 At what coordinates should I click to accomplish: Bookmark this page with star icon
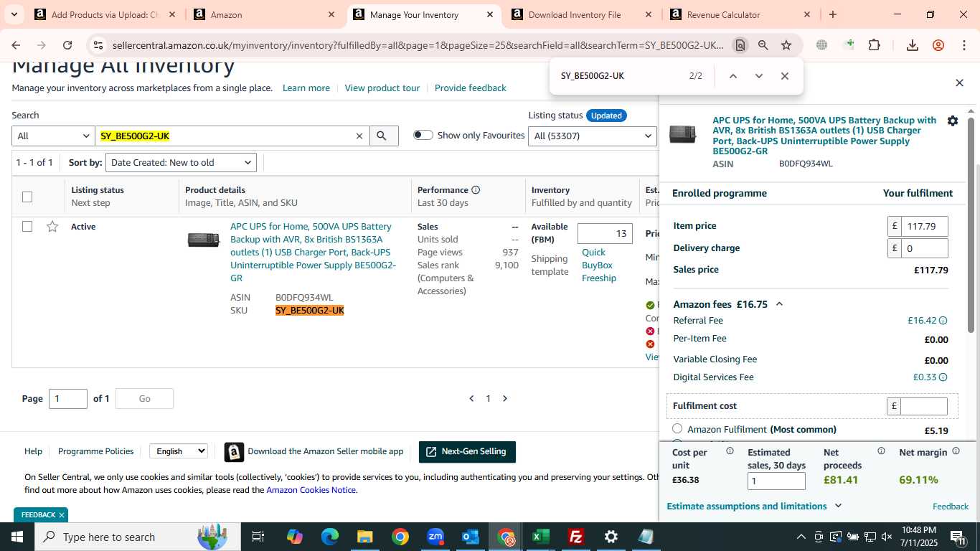786,45
